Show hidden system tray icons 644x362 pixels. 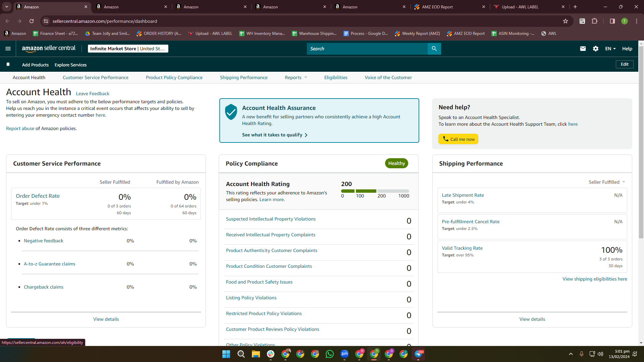click(571, 354)
